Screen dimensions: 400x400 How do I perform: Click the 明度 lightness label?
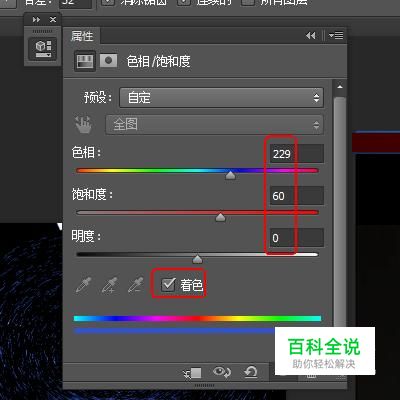click(86, 237)
